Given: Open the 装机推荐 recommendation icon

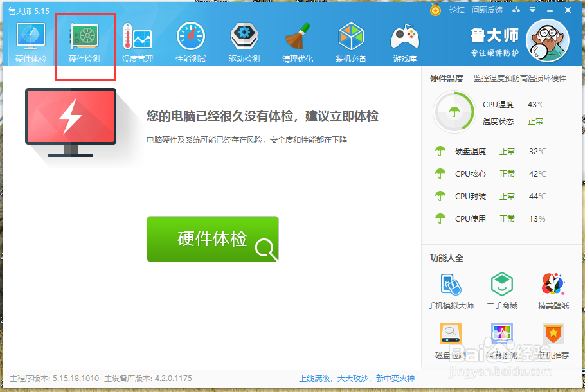Looking at the screenshot, I should pos(553,341).
